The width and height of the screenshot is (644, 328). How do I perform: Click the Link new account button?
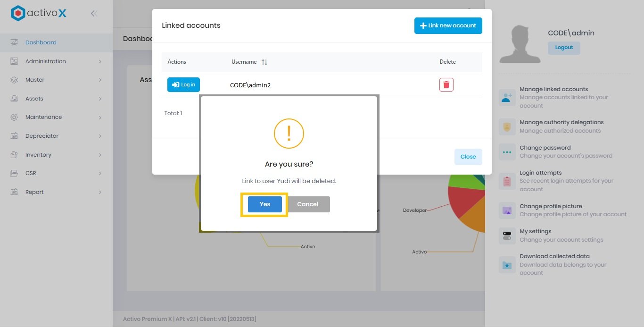pos(448,25)
